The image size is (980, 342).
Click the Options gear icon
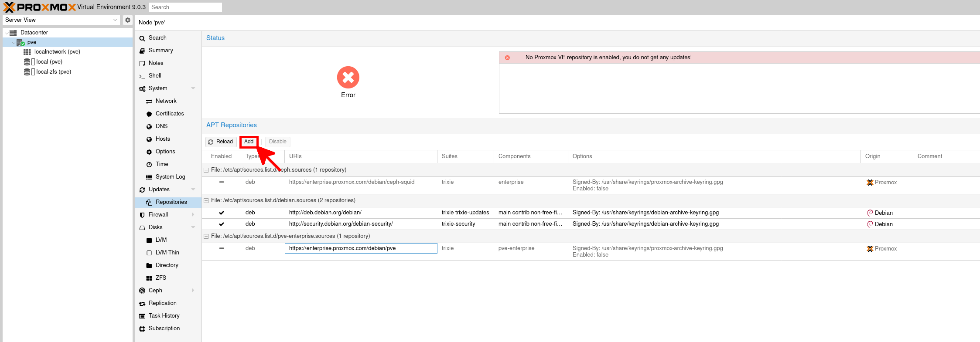pos(149,152)
